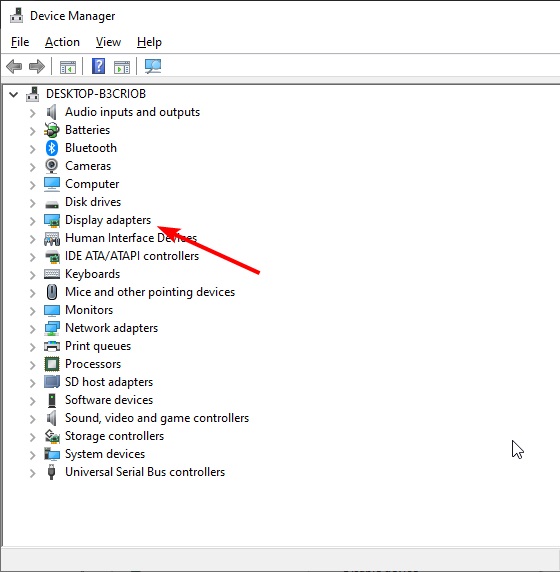Click the Monitors icon

[52, 310]
